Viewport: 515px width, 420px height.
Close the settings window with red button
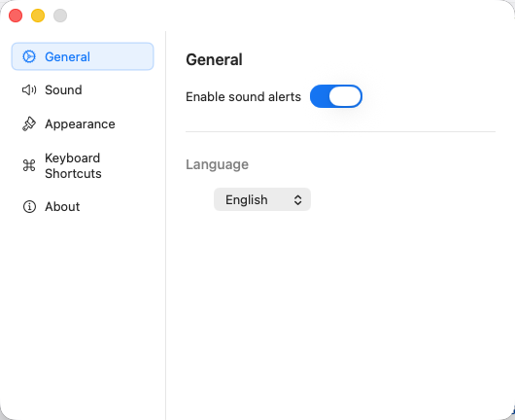pos(16,16)
